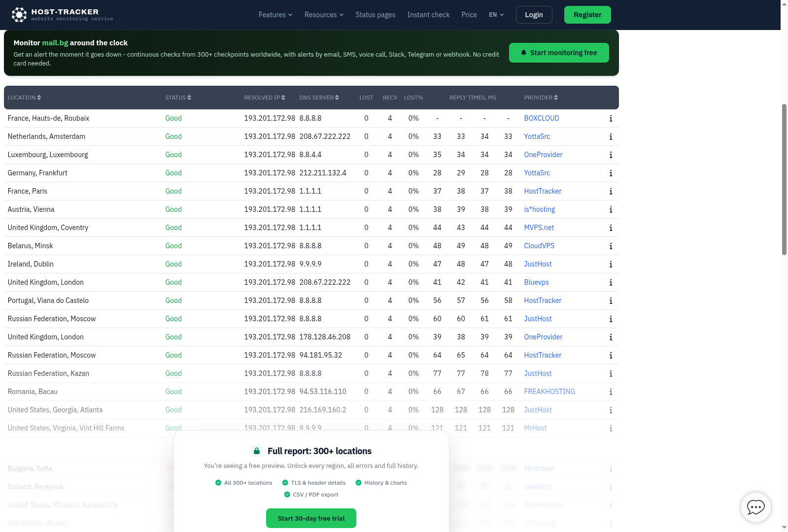The image size is (788, 532).
Task: Open OneProvider link in Luxembourg row
Action: (x=543, y=155)
